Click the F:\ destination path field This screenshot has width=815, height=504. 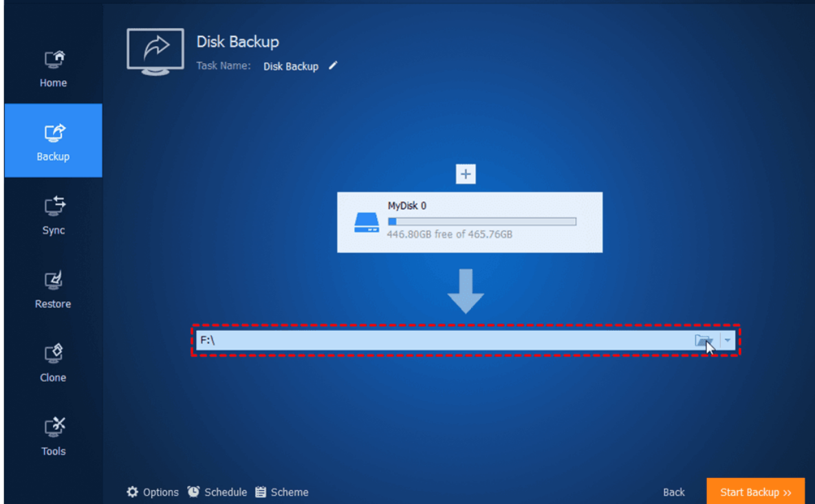(440, 340)
